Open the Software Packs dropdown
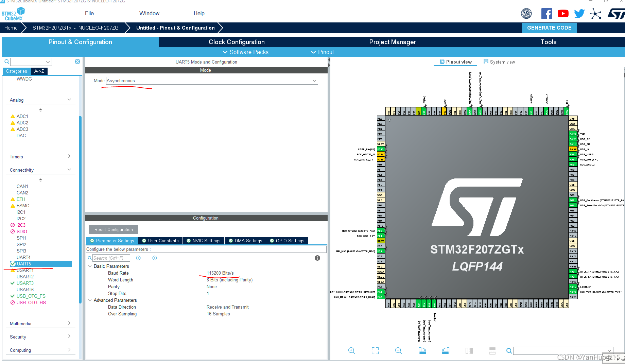The width and height of the screenshot is (625, 364). tap(245, 52)
